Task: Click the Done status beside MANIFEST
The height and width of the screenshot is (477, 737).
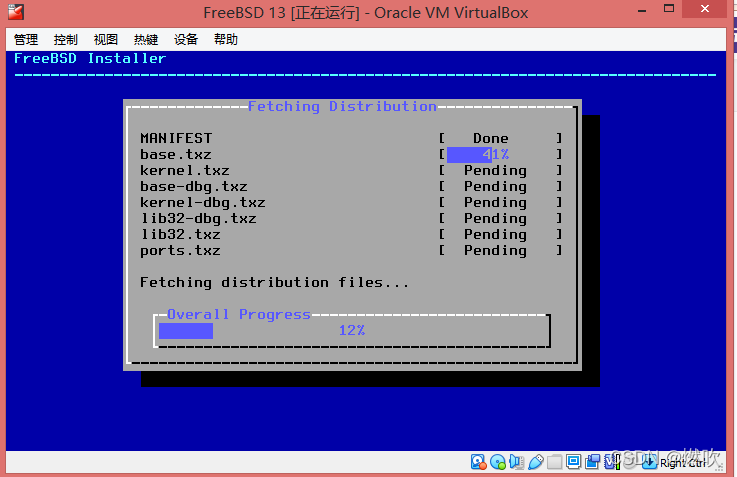Action: click(491, 138)
